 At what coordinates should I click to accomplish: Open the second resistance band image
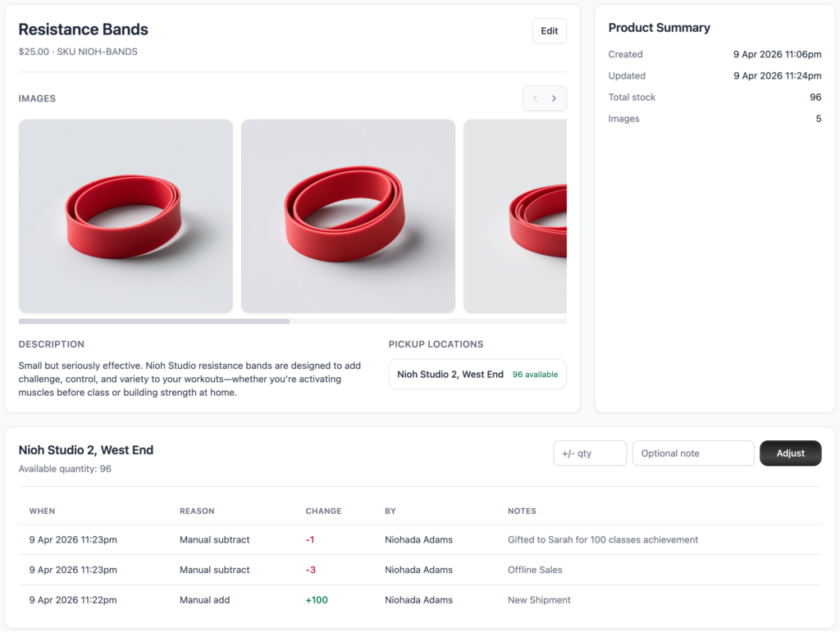[x=348, y=216]
